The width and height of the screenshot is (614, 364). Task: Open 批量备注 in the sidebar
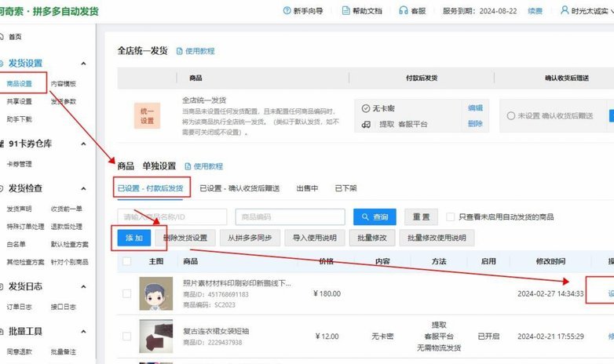[x=63, y=352]
